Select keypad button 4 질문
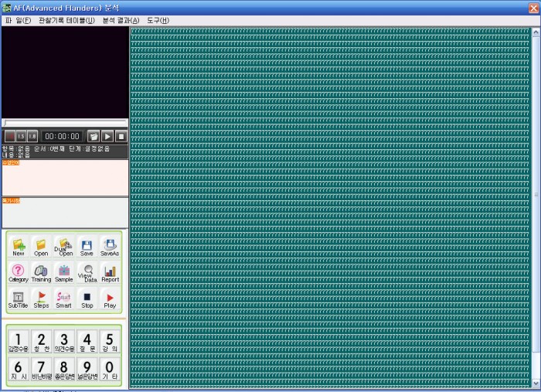 [x=87, y=342]
